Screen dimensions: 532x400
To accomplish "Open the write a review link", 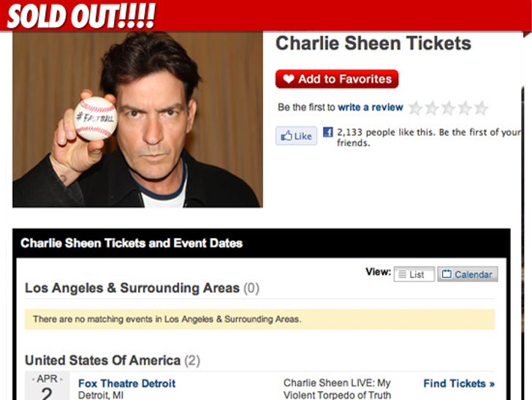I will 370,107.
